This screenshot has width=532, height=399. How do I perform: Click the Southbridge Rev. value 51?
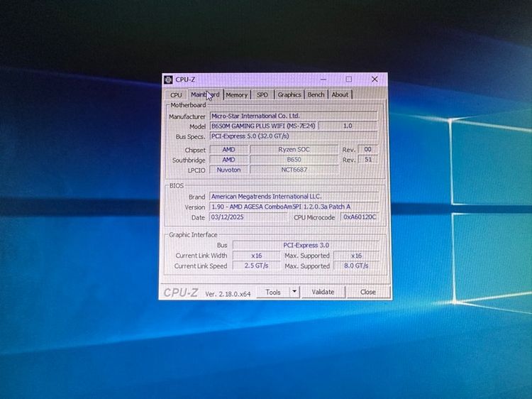point(367,160)
